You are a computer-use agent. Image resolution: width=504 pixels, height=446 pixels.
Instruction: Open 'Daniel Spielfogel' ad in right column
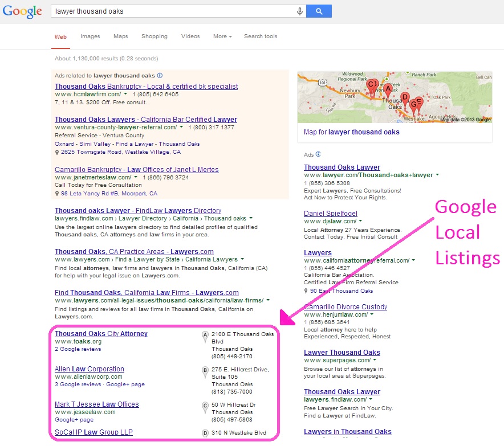[331, 213]
